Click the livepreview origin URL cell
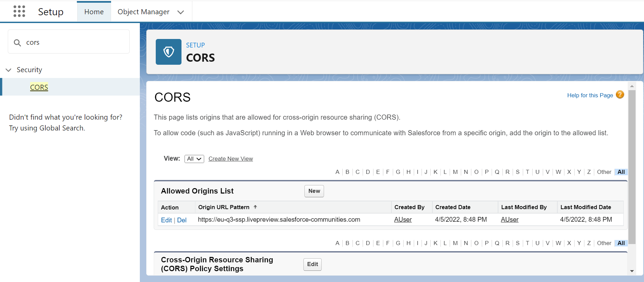644x282 pixels. (279, 220)
